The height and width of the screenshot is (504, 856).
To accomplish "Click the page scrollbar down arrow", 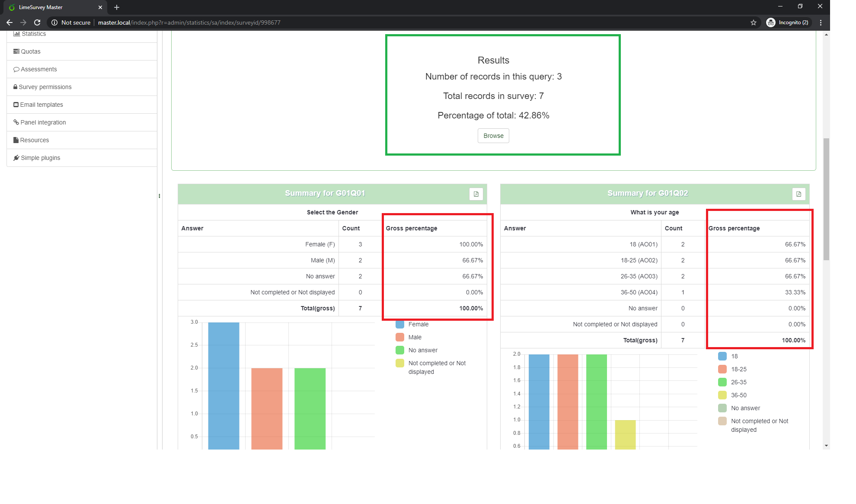I will tap(826, 445).
